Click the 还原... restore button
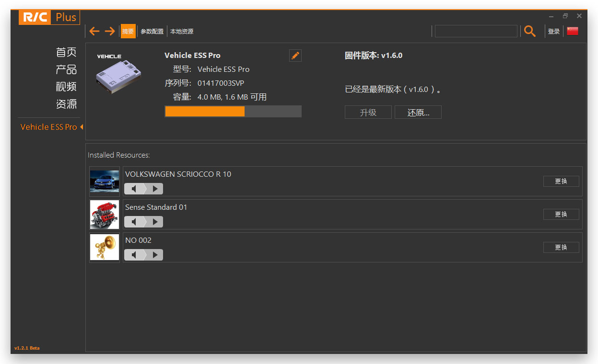Screen dimensions: 598x364 point(418,113)
